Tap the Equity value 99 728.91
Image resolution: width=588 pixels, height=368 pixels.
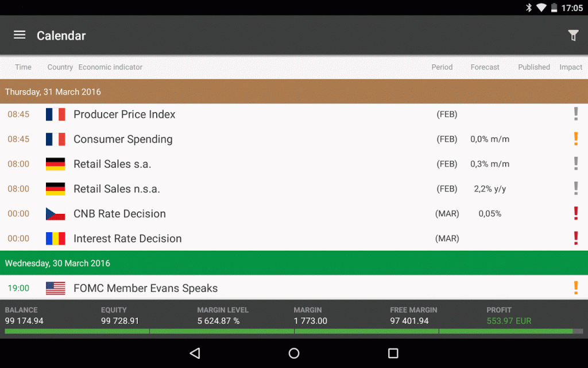[x=120, y=321]
